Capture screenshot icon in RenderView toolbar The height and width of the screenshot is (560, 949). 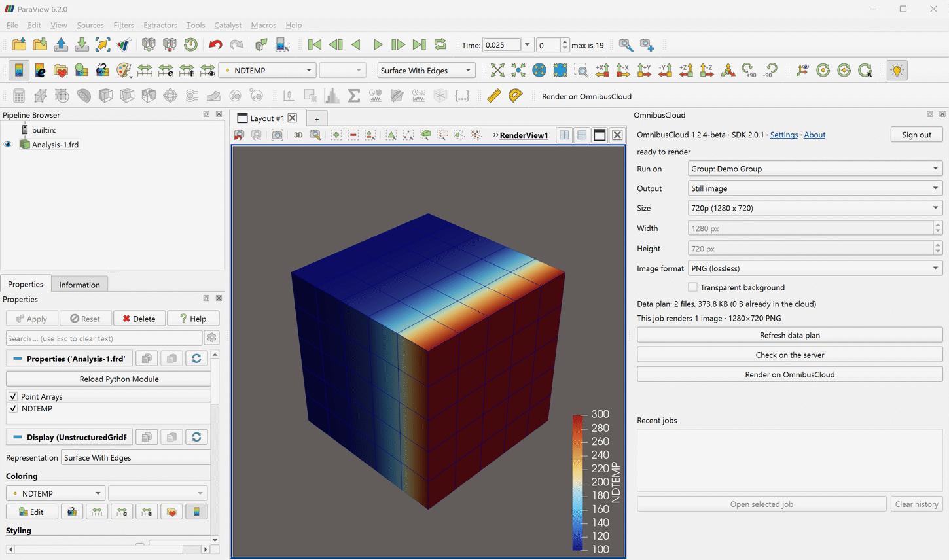[x=278, y=135]
